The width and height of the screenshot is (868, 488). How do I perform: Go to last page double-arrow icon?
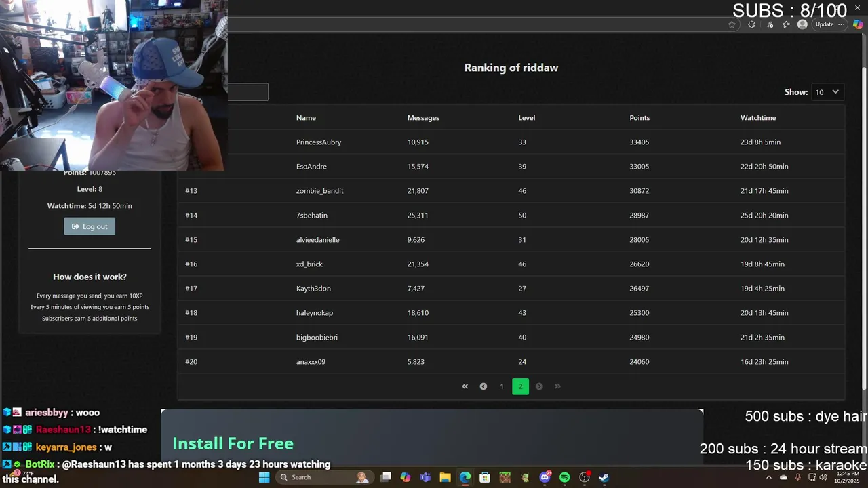point(557,386)
